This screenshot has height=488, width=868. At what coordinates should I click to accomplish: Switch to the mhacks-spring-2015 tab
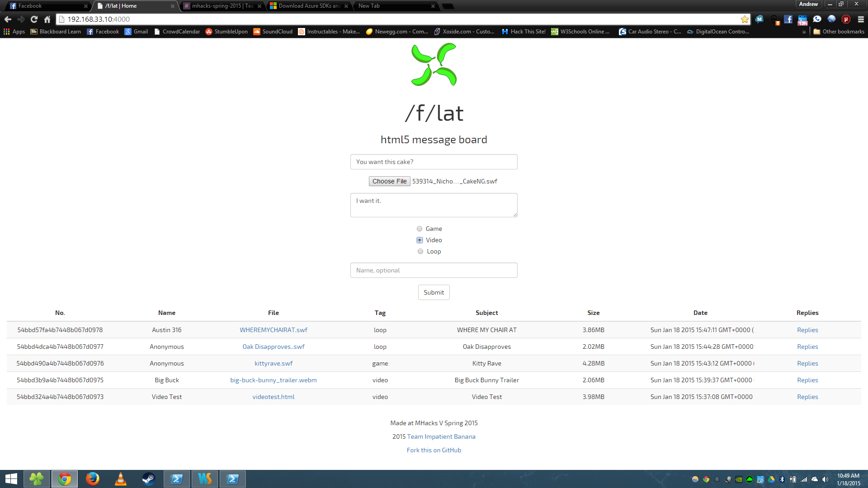tap(222, 6)
